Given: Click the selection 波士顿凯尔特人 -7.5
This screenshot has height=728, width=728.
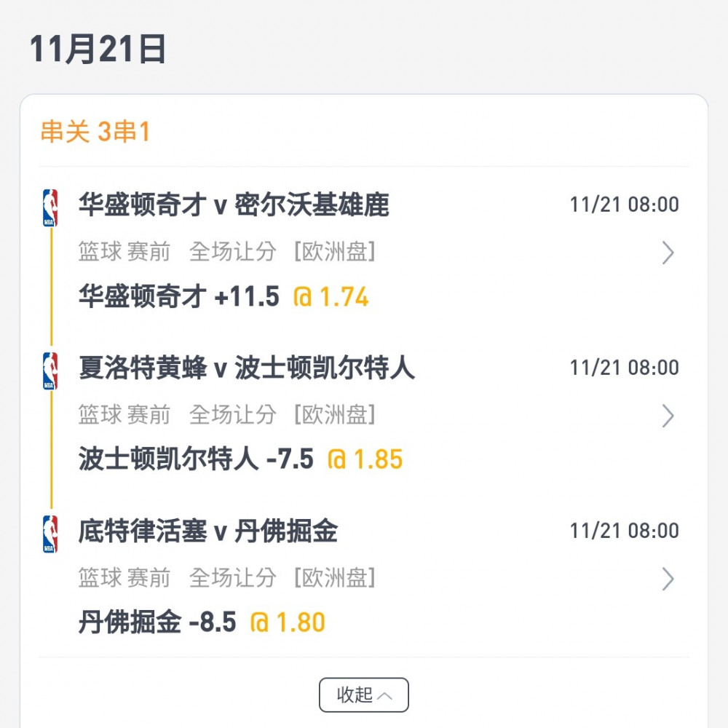Looking at the screenshot, I should coord(196,459).
